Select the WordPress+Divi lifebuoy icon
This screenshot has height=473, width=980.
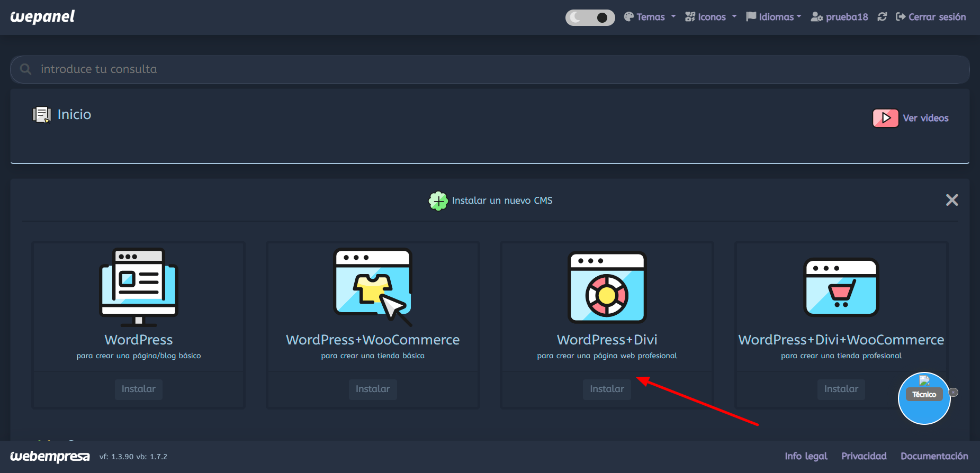click(x=607, y=287)
